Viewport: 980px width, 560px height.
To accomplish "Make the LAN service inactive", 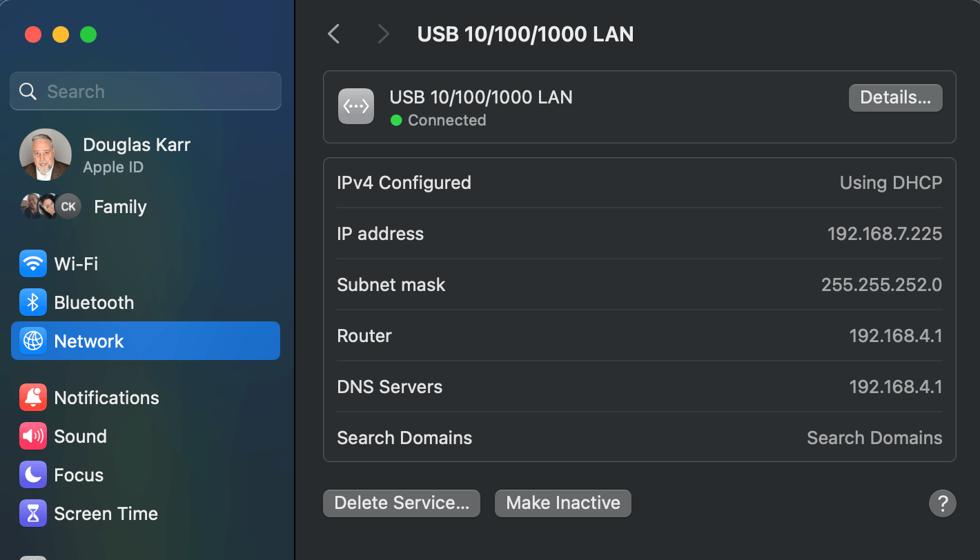I will [562, 503].
